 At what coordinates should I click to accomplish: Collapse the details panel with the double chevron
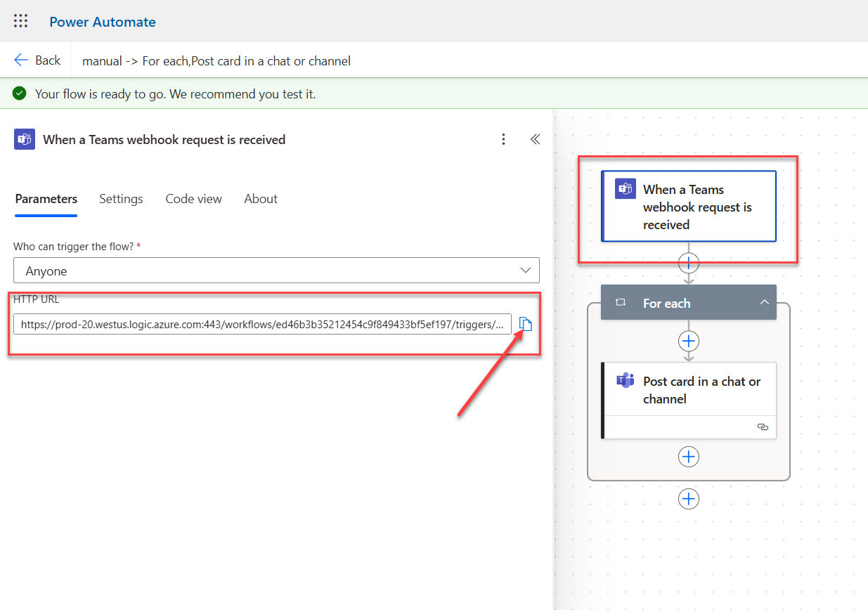coord(535,139)
